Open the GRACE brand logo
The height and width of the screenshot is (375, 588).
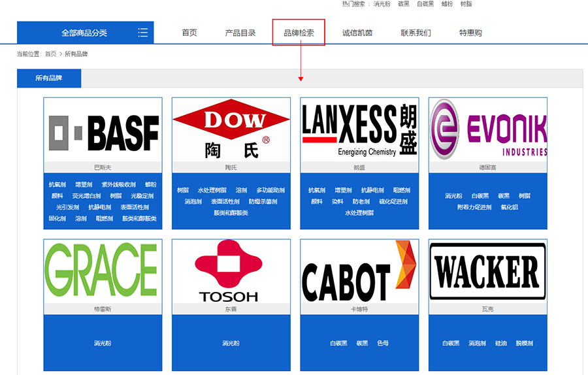tap(103, 270)
